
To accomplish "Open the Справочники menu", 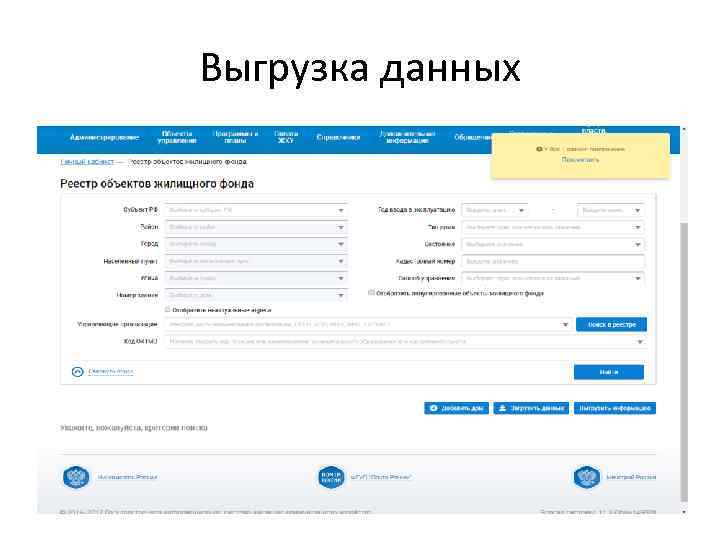I will (338, 137).
